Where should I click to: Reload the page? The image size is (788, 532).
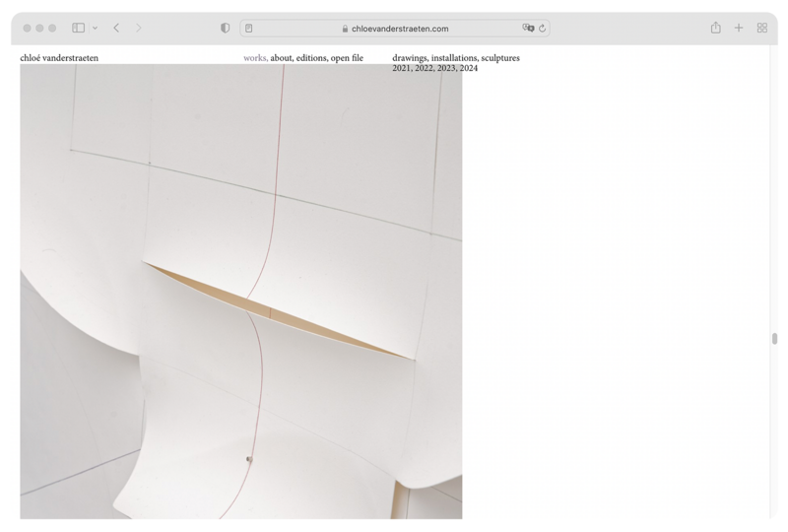(542, 29)
